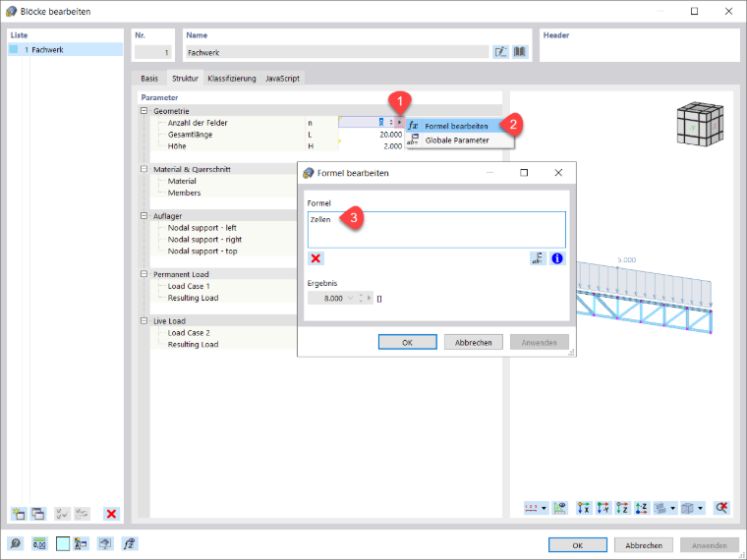Collapse the Live Load group
This screenshot has height=560, width=747.
tap(144, 321)
